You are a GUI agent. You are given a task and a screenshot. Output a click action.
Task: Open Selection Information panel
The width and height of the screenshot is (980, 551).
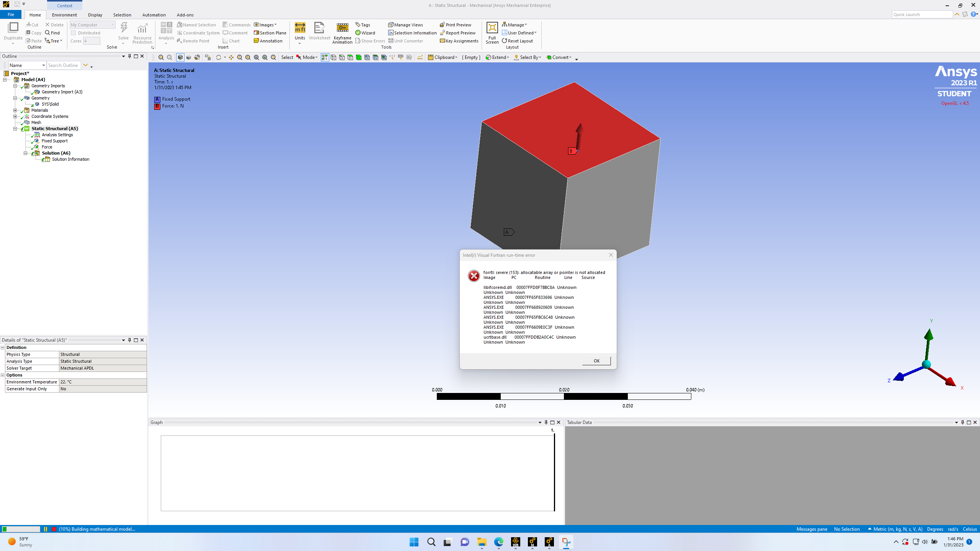click(412, 33)
